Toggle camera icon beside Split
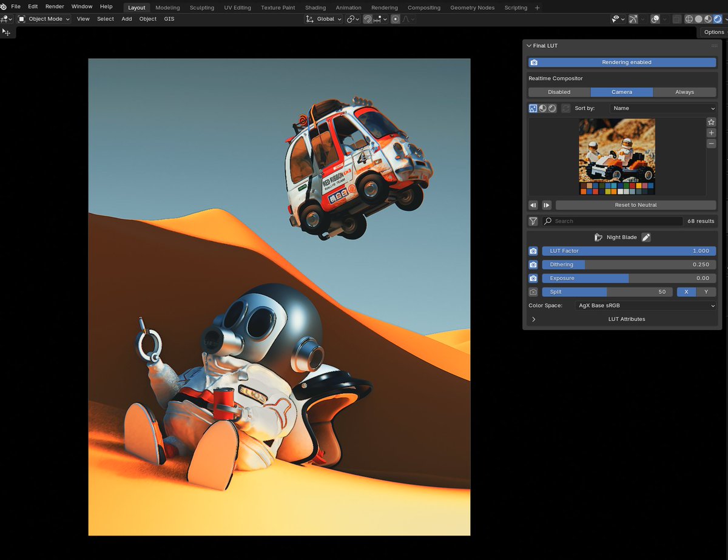728x560 pixels. (533, 292)
